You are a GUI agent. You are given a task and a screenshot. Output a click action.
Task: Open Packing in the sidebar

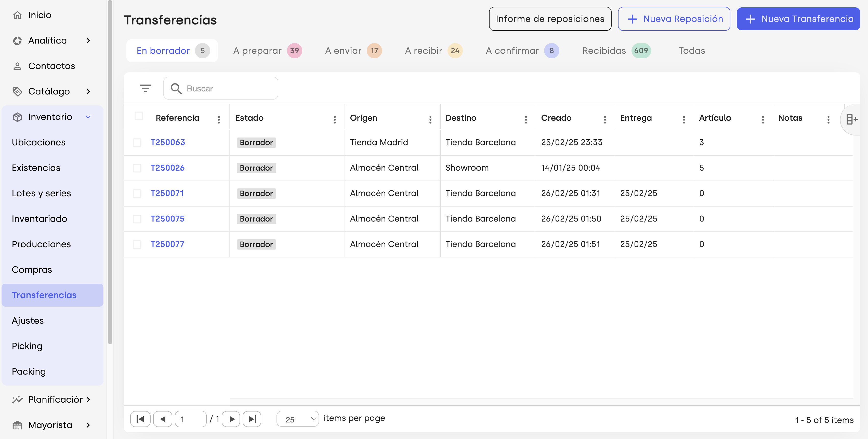click(29, 372)
